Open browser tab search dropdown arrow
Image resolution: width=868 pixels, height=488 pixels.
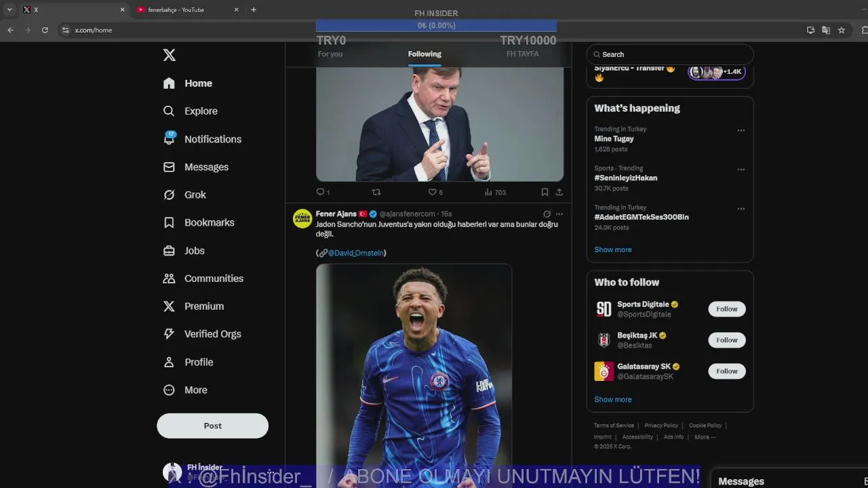coord(9,9)
